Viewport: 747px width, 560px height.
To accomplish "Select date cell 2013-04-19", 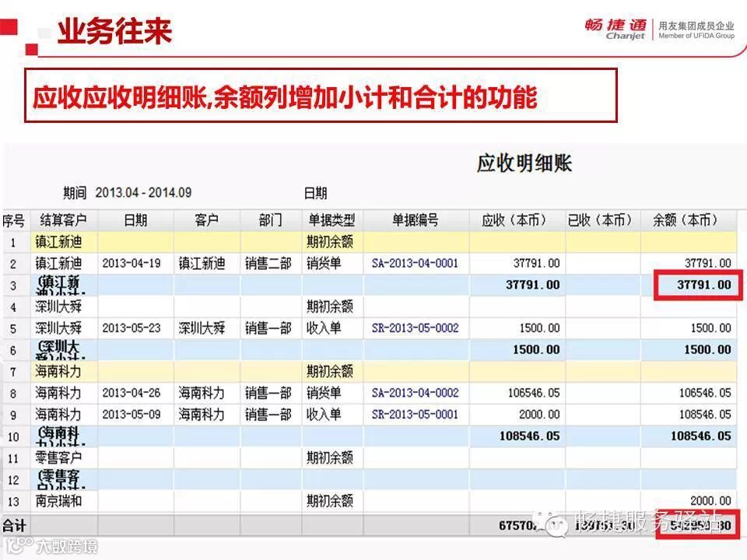I will tap(132, 264).
